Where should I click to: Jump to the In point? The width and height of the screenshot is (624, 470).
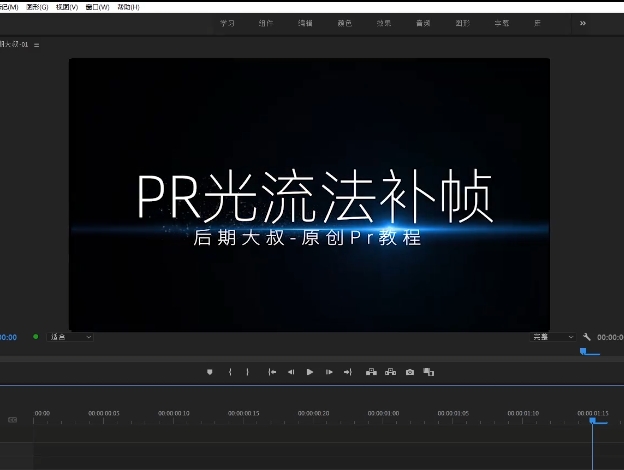click(x=272, y=372)
